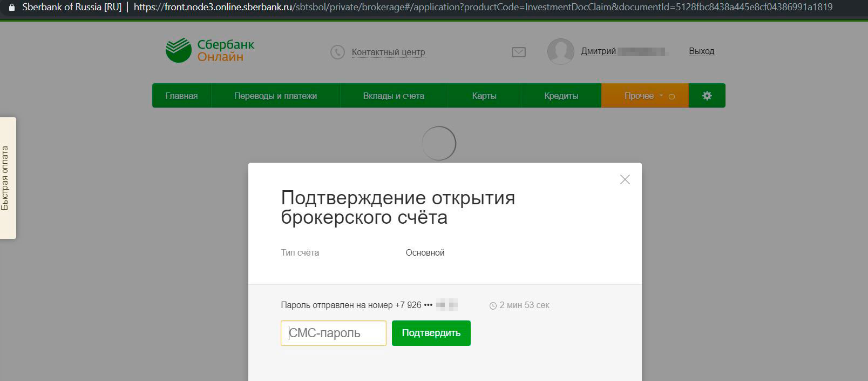Close the broker account confirmation dialog
This screenshot has height=381, width=868.
click(625, 179)
